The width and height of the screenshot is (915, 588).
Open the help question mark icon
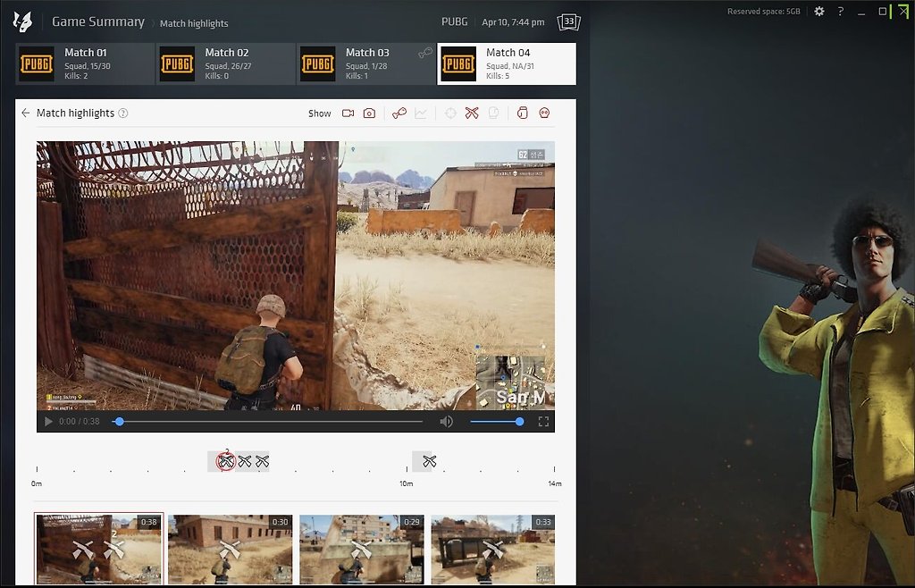coord(840,11)
